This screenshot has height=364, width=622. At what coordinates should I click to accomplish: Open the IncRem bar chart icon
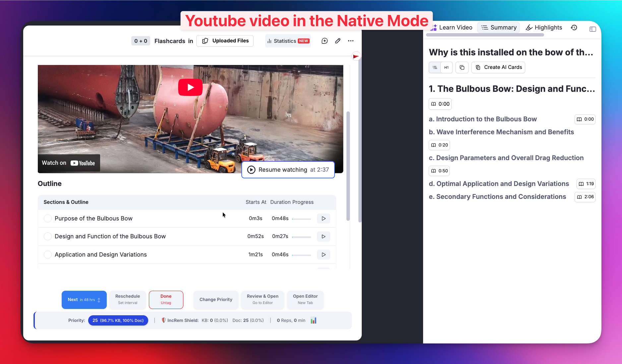314,320
